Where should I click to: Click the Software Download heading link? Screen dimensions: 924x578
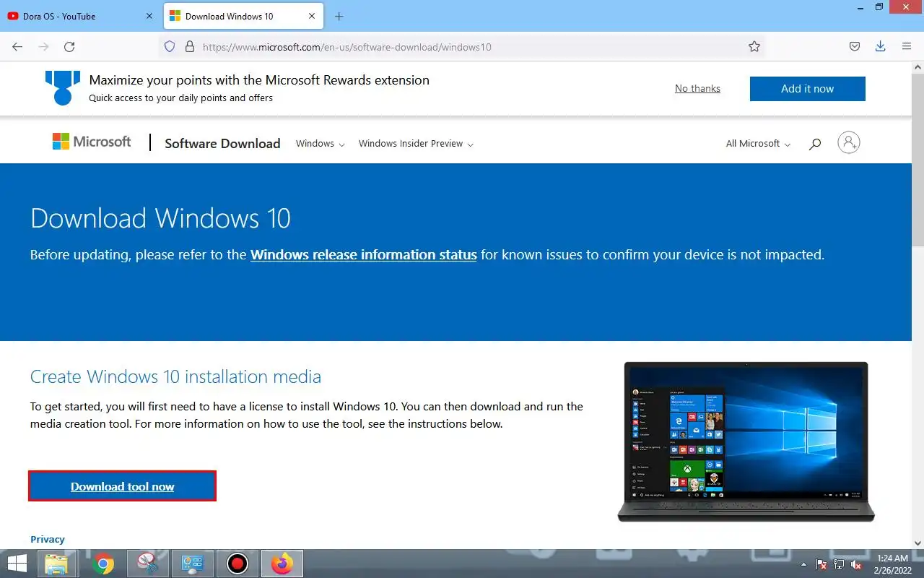click(222, 143)
